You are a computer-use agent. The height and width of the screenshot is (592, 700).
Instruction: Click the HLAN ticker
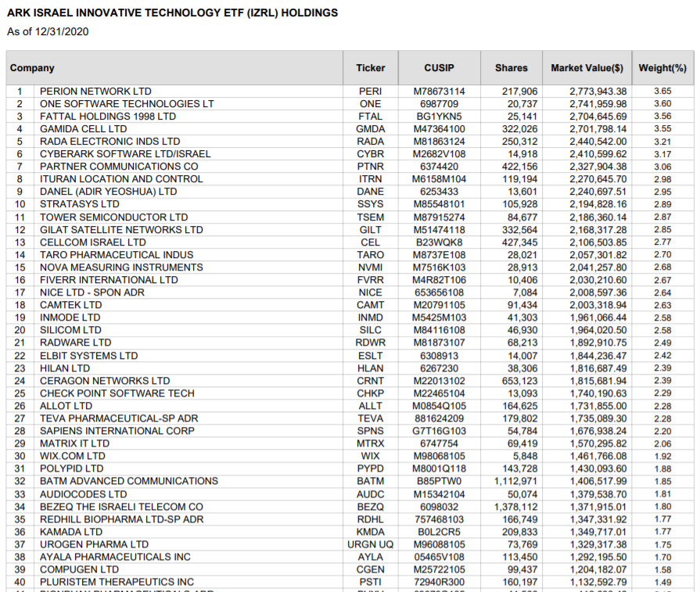(x=370, y=368)
